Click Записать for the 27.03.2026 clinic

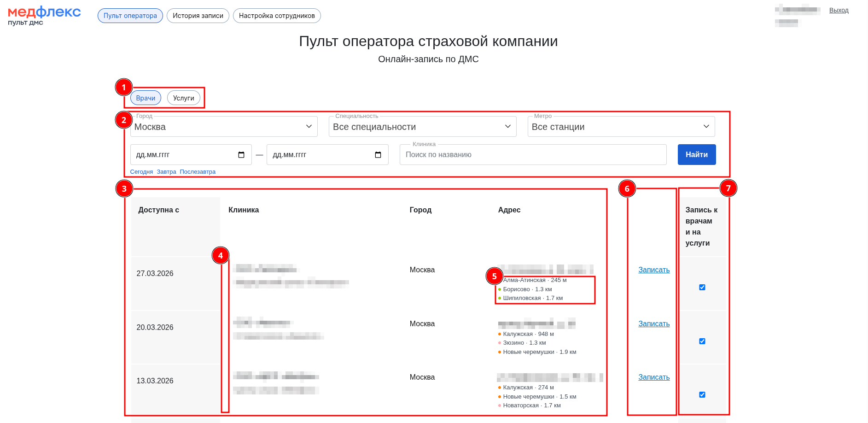(653, 270)
